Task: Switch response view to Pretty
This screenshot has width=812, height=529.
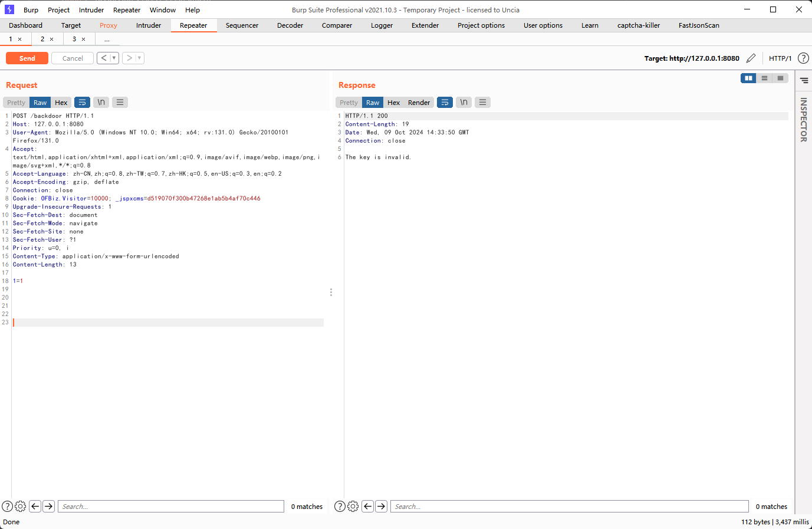Action: (349, 103)
